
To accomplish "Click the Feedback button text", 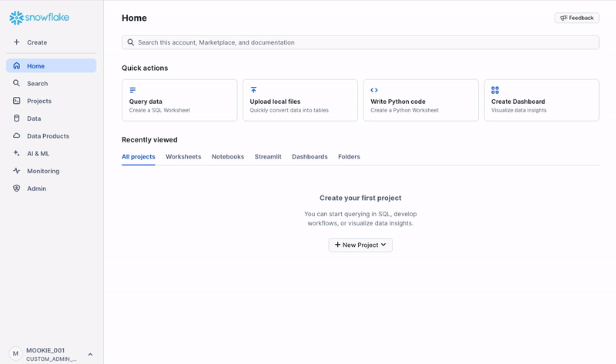I will (x=581, y=18).
